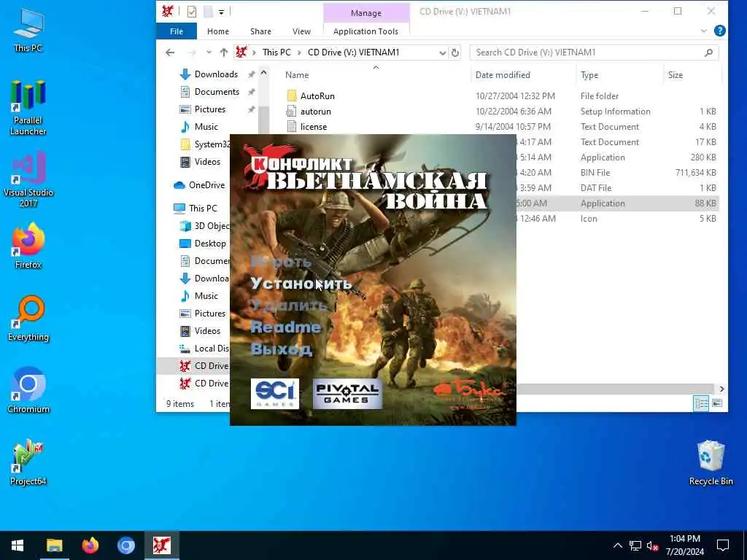Viewport: 747px width, 560px height.
Task: Click Выход to exit the launcher
Action: point(281,349)
